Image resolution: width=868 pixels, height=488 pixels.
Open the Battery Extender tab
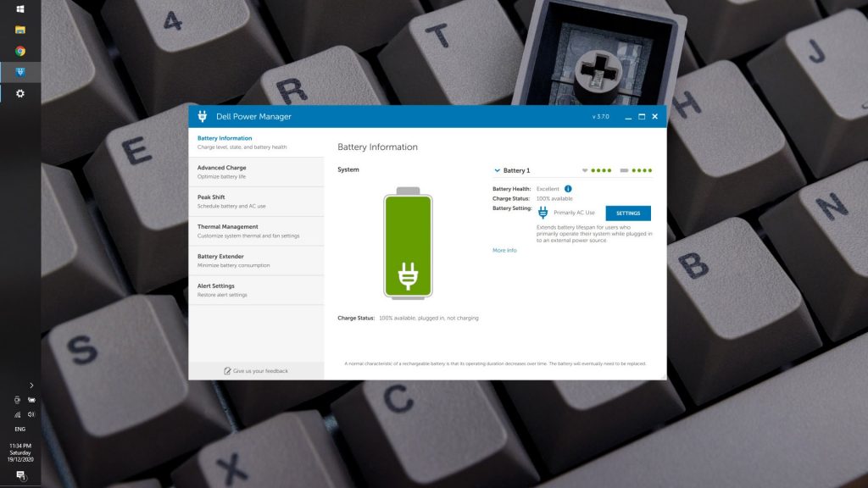tap(256, 261)
